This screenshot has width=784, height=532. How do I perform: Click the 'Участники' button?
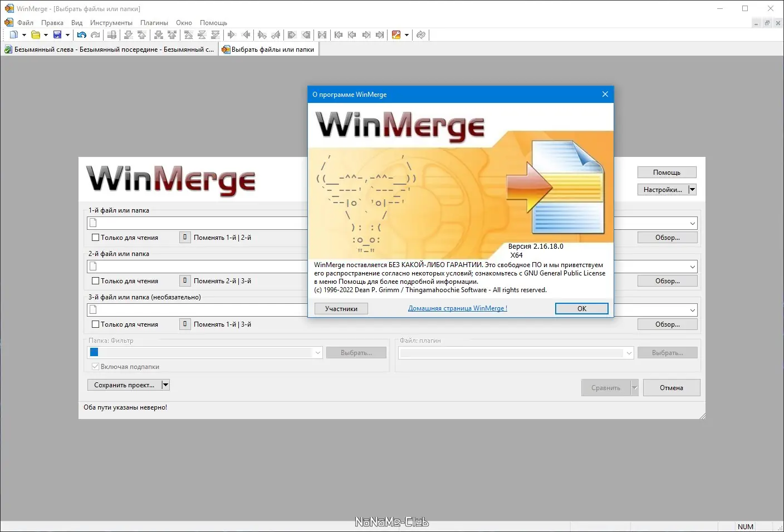(341, 309)
